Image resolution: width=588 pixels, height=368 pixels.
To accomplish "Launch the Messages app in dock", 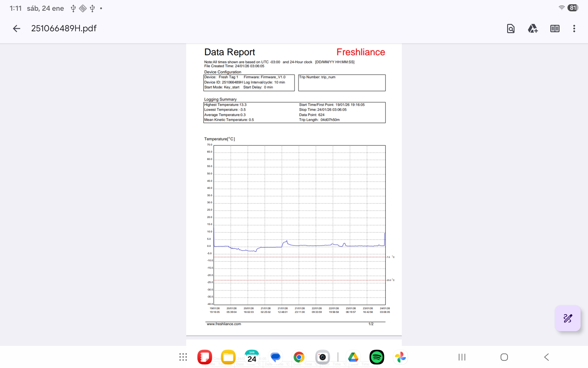I will tap(275, 357).
